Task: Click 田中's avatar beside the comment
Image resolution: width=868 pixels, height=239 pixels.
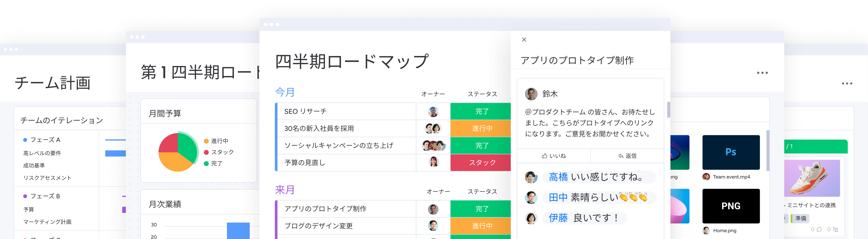Action: [531, 198]
